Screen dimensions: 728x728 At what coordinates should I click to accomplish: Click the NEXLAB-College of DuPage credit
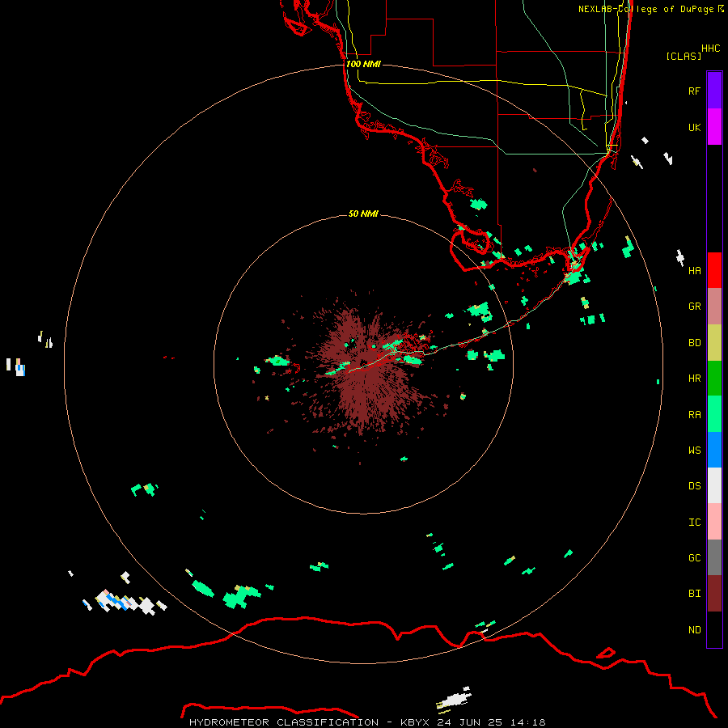(650, 9)
